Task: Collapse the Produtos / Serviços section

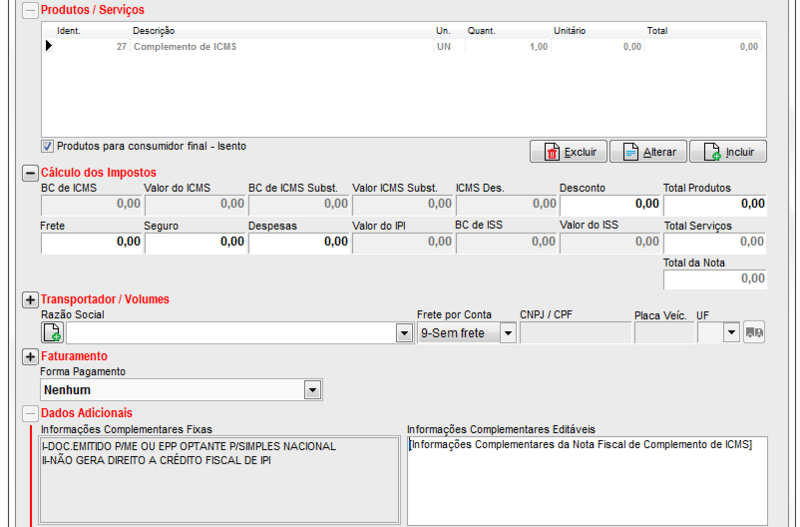Action: 30,10
